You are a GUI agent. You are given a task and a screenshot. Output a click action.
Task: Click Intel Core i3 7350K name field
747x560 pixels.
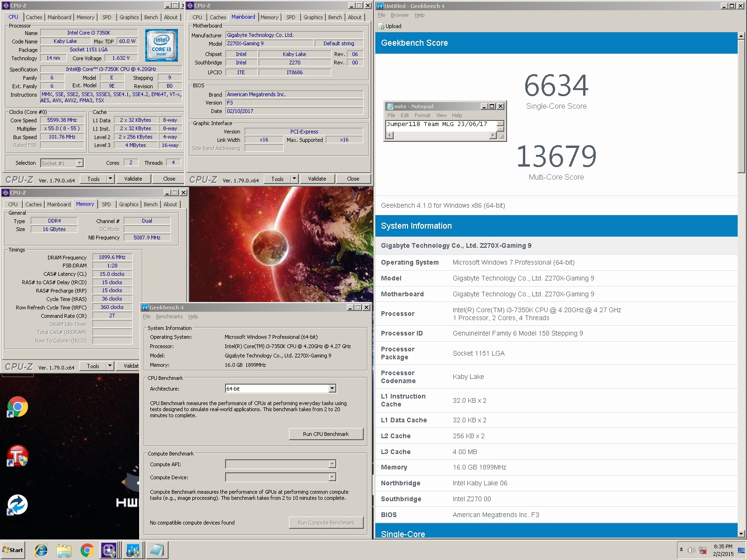pyautogui.click(x=89, y=33)
